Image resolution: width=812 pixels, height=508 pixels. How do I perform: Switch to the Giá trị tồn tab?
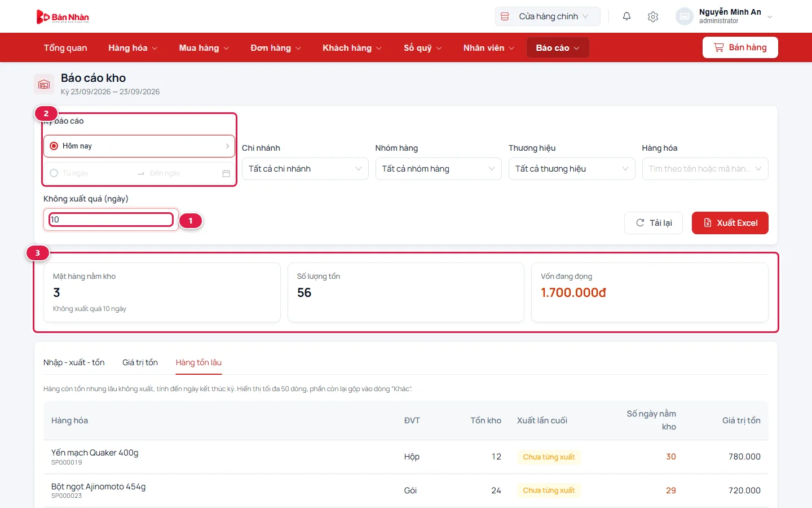(x=140, y=362)
